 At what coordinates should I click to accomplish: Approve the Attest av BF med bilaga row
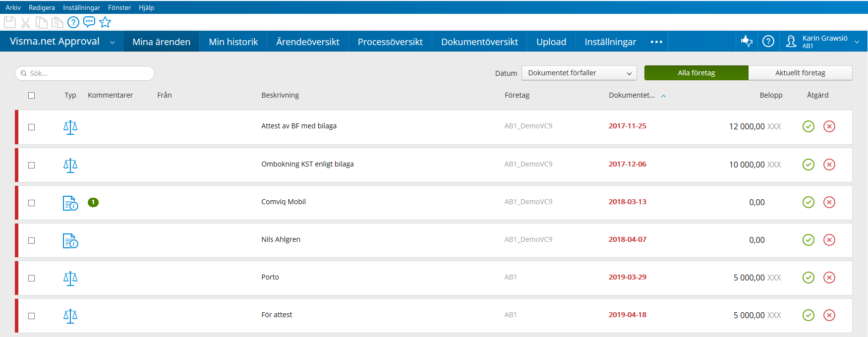click(809, 126)
